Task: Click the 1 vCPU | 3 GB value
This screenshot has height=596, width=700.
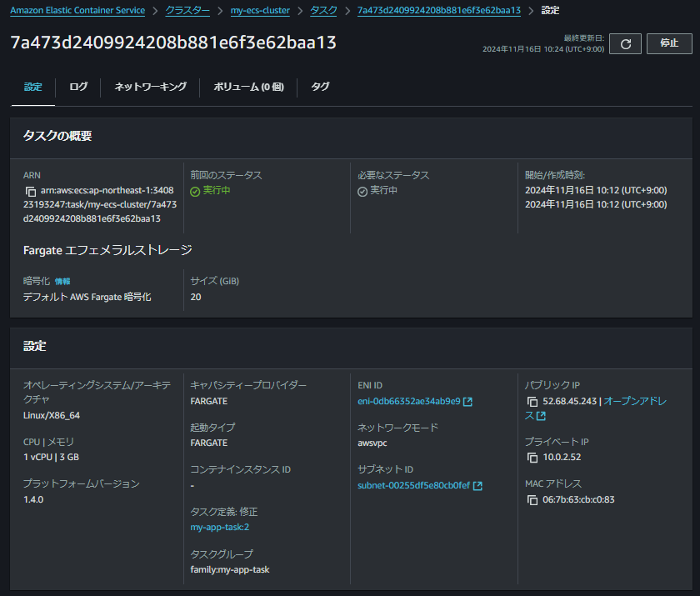Action: (52, 457)
